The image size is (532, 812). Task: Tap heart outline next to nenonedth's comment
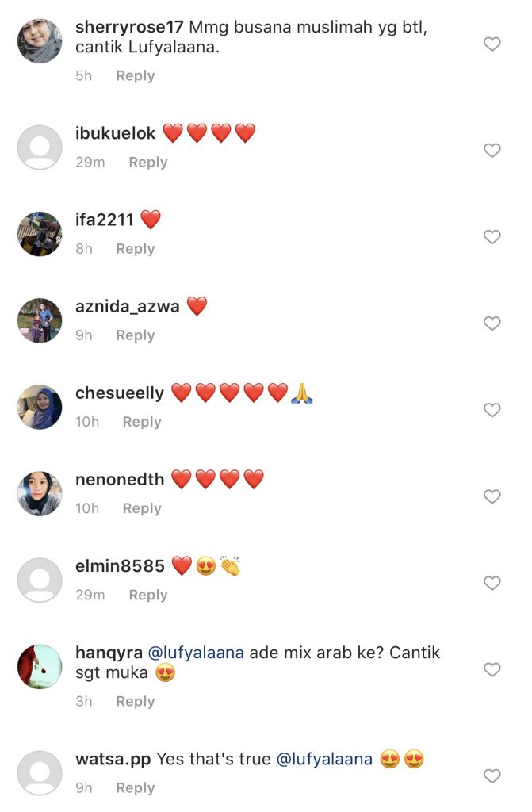492,496
